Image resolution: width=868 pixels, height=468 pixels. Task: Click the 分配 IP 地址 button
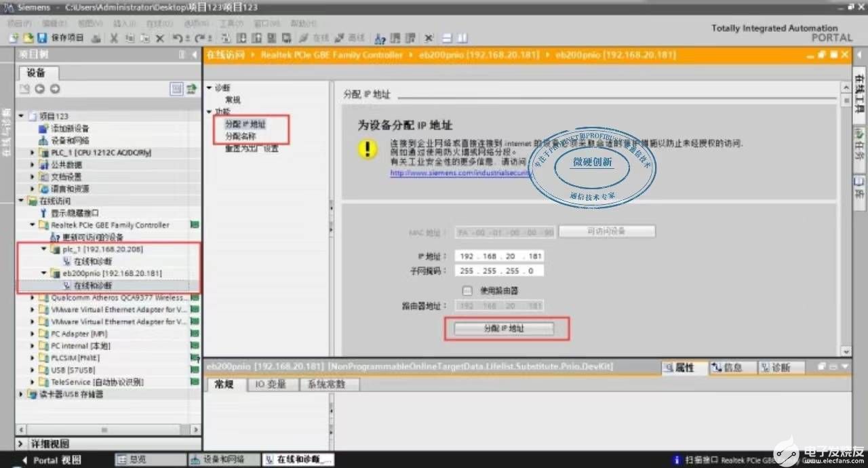[504, 328]
